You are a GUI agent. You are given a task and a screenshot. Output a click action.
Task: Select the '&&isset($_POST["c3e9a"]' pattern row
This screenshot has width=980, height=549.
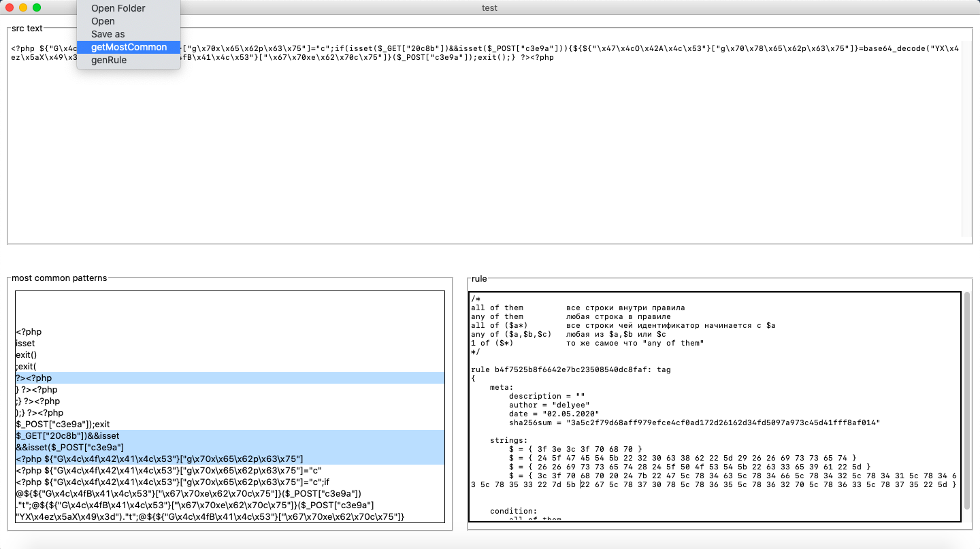[x=230, y=448]
